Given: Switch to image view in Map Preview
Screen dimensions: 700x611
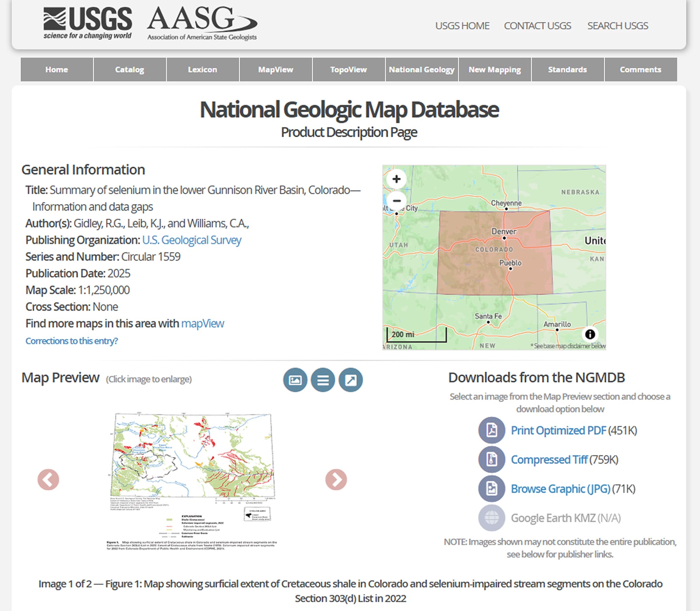Looking at the screenshot, I should click(295, 380).
